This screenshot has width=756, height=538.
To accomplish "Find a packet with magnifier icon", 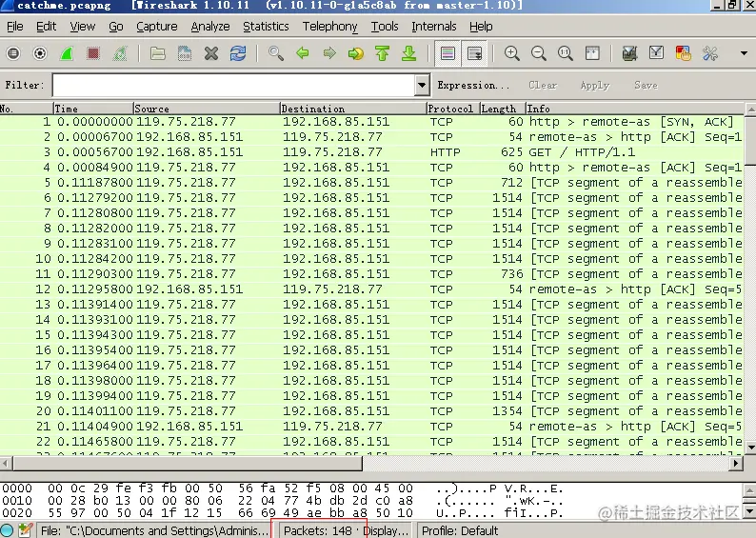I will (276, 53).
